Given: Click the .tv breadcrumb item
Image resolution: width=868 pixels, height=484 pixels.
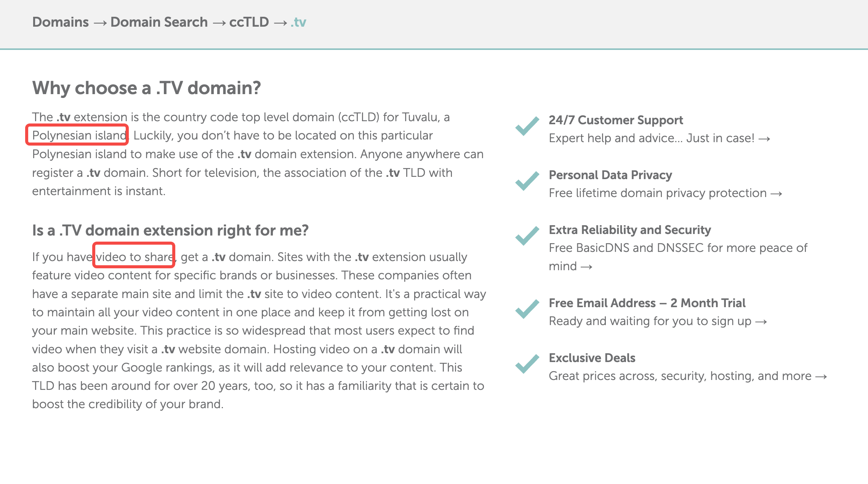Looking at the screenshot, I should 298,22.
